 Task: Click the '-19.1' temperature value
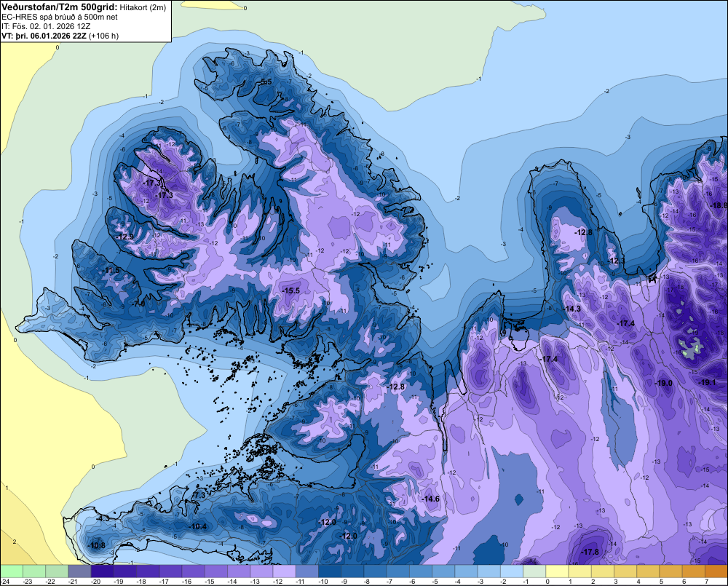707,382
